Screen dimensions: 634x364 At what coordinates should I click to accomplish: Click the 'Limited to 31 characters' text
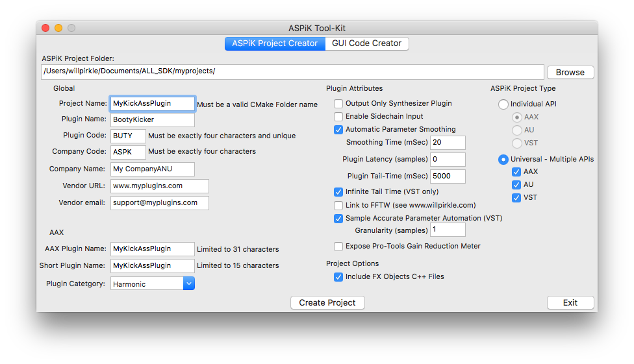pos(238,249)
